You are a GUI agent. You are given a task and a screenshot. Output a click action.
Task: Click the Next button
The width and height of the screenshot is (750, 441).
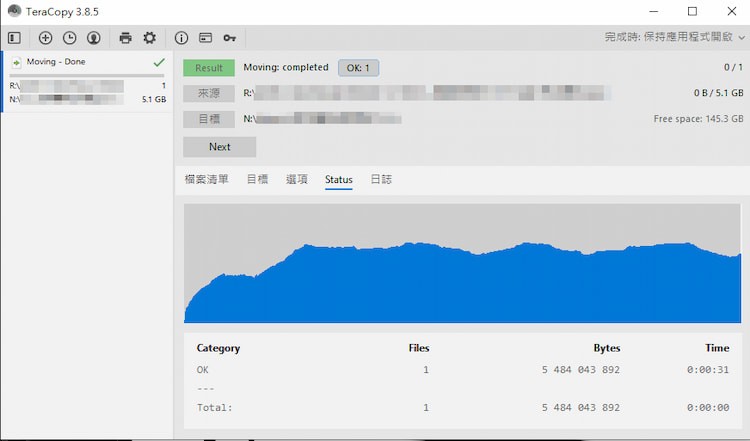click(x=220, y=147)
